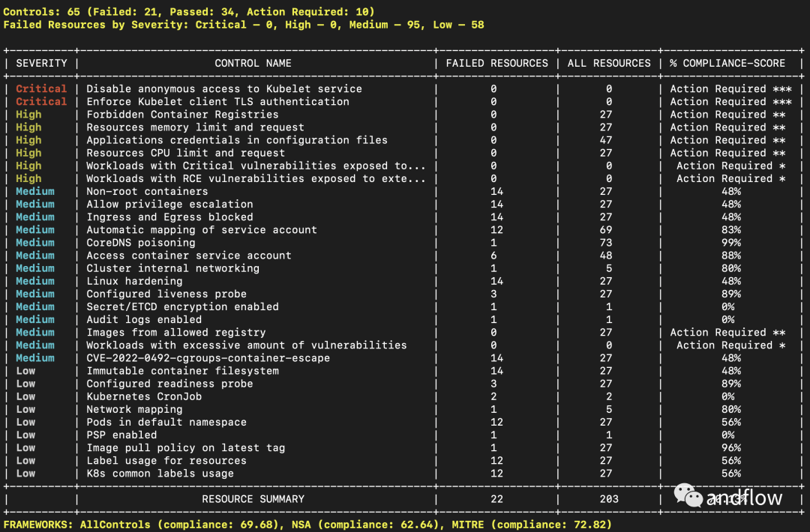Click 'Images from allowed registry' text
This screenshot has width=810, height=532.
click(x=175, y=332)
